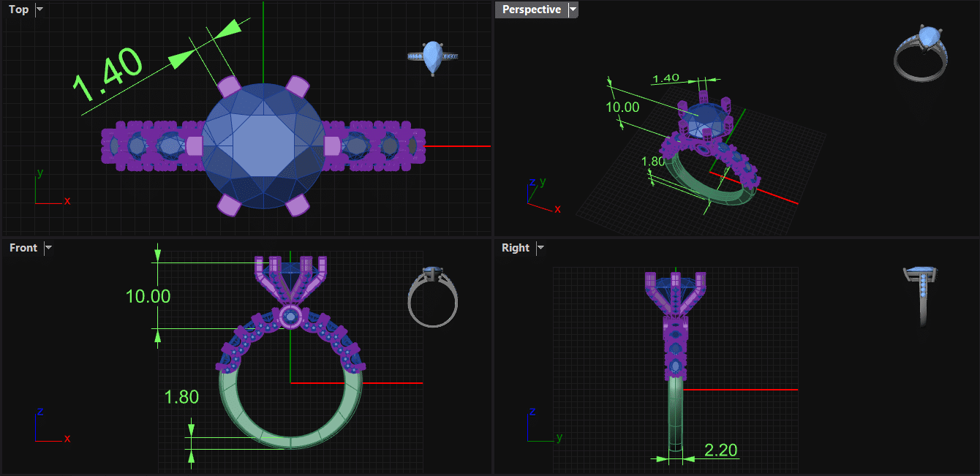
Task: Click the side-view ring icon in Right viewport
Action: [x=922, y=296]
